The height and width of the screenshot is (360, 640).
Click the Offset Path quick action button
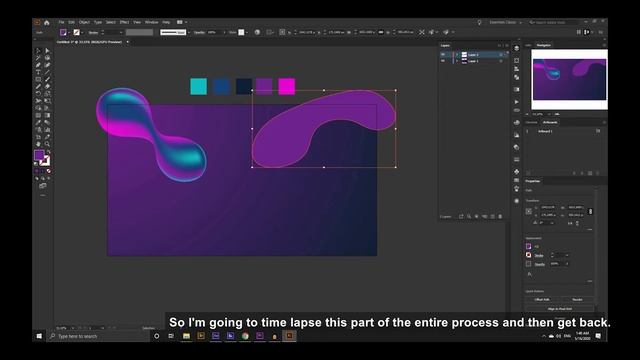tap(542, 300)
